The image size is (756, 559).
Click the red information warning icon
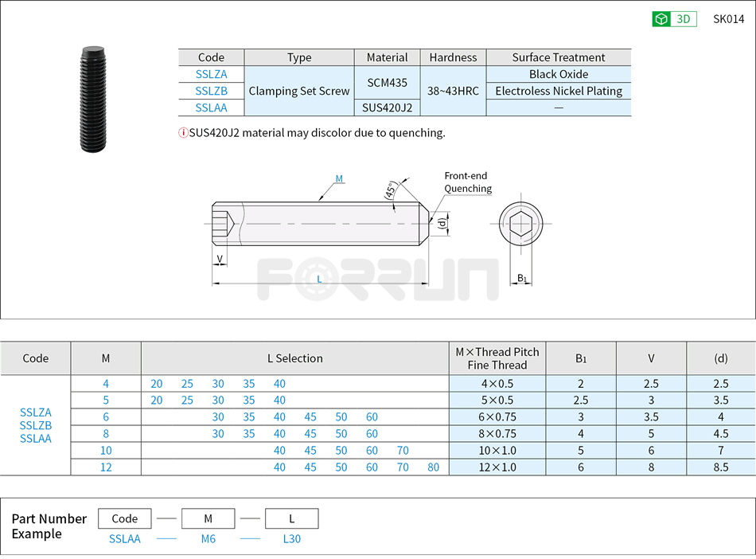pyautogui.click(x=183, y=133)
